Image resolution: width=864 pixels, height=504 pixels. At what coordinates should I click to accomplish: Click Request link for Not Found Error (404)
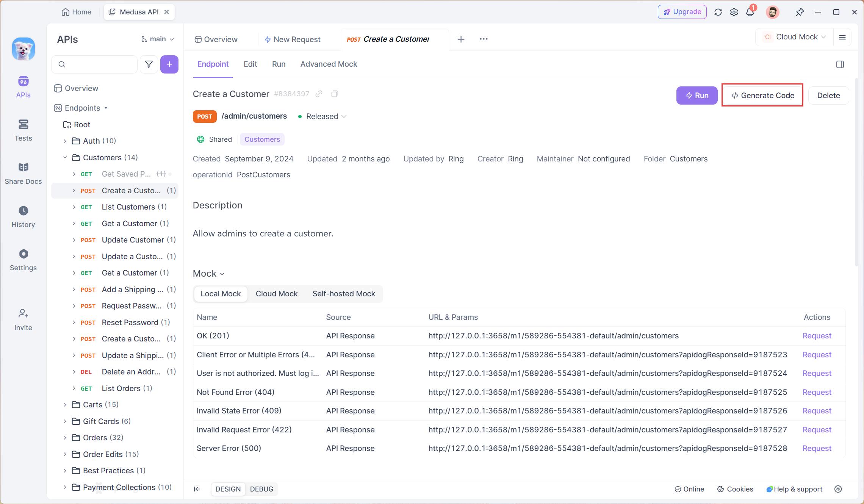817,392
